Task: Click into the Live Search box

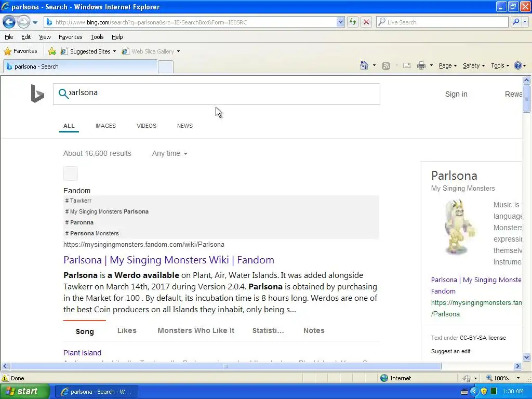Action: 442,22
